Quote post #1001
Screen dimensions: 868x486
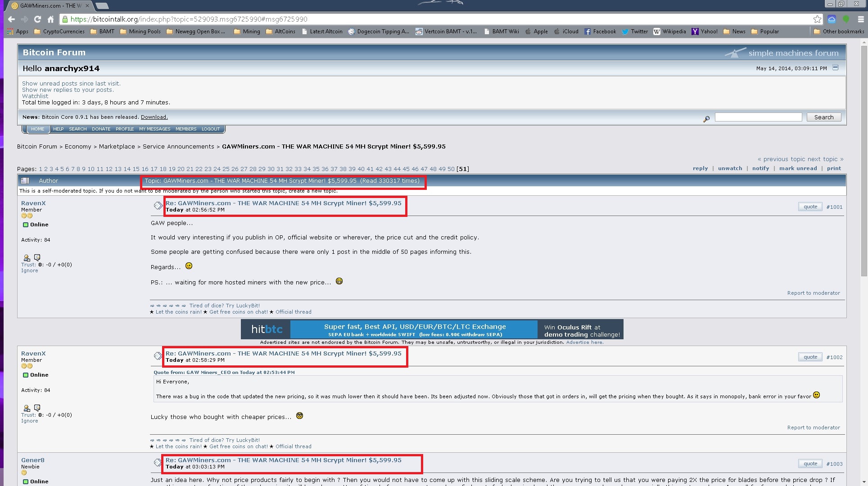pos(810,207)
